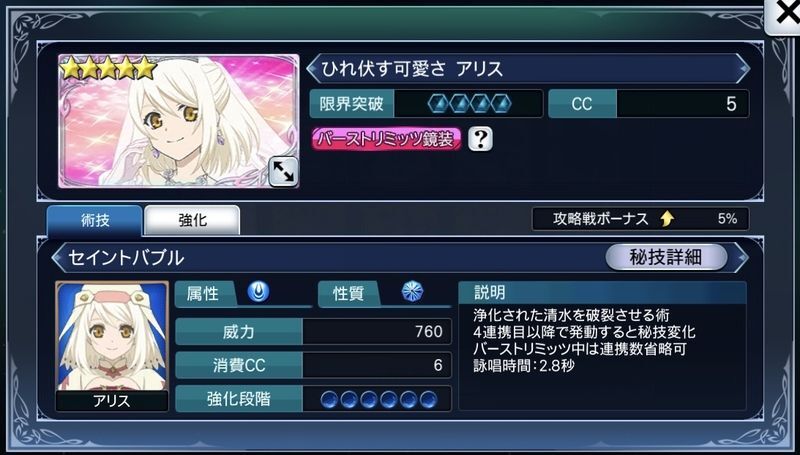Go to next card with title right arrow
The width and height of the screenshot is (800, 455).
coord(743,68)
